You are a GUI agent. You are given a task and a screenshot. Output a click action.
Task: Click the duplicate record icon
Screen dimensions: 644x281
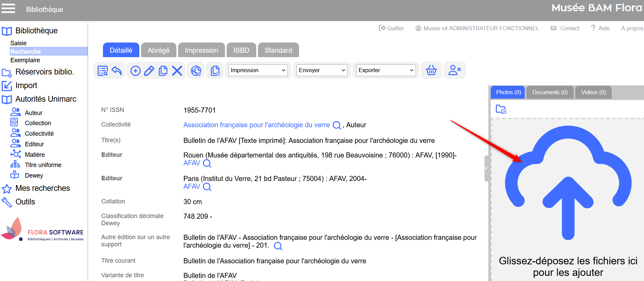click(x=163, y=70)
